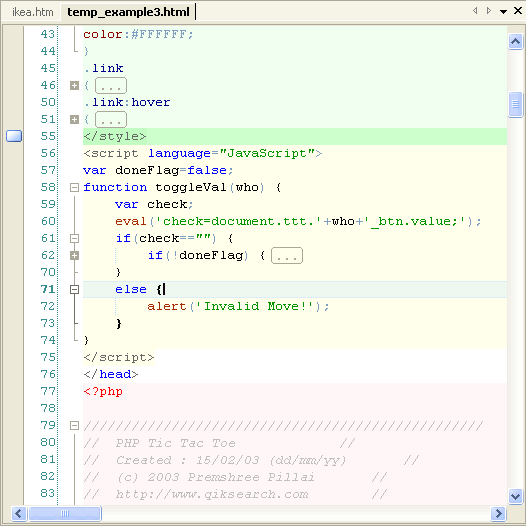Click the 'Created : 15/02/03' comment line
The width and height of the screenshot is (526, 526).
tap(231, 460)
